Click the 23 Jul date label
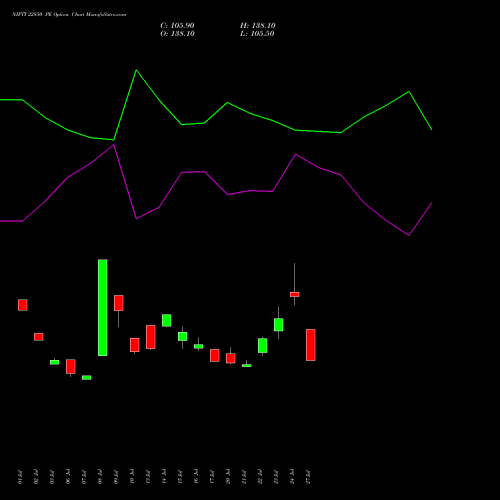 click(x=276, y=477)
